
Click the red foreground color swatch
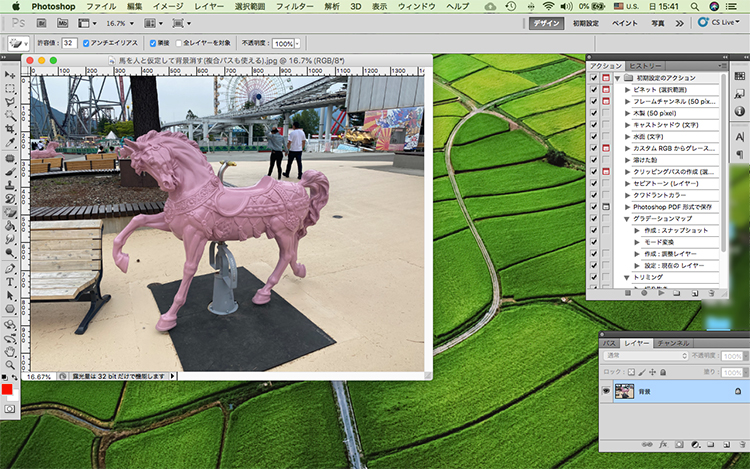pyautogui.click(x=7, y=389)
